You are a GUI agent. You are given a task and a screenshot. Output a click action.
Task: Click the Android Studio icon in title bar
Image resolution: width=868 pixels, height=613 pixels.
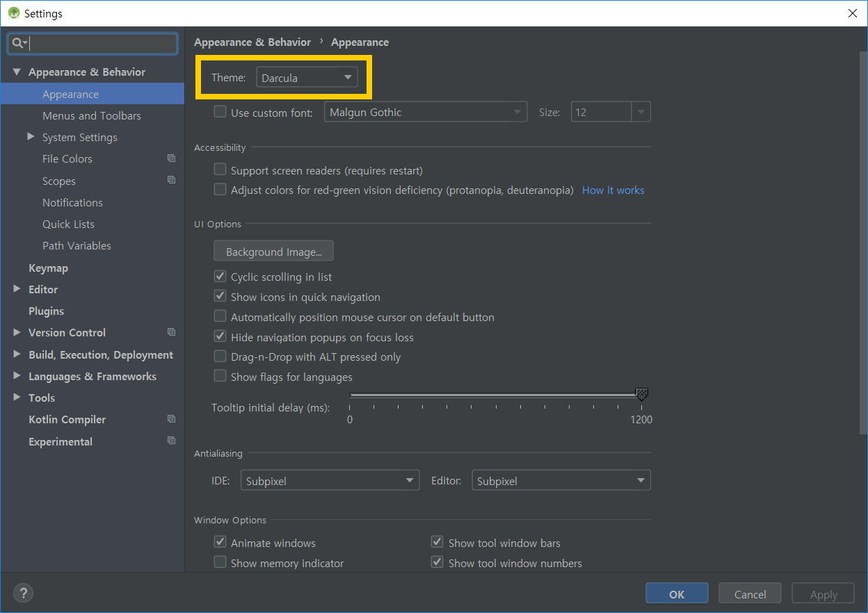tap(13, 13)
